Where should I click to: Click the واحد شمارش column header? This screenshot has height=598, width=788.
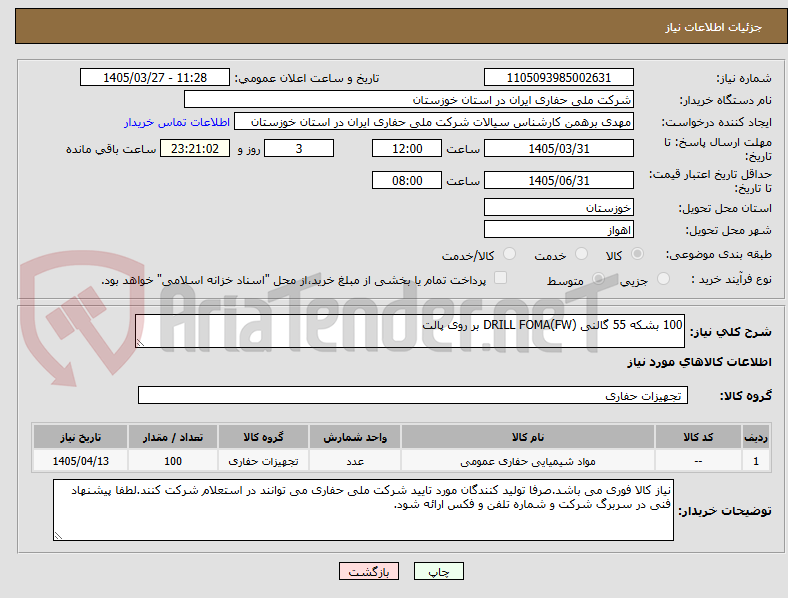(355, 437)
